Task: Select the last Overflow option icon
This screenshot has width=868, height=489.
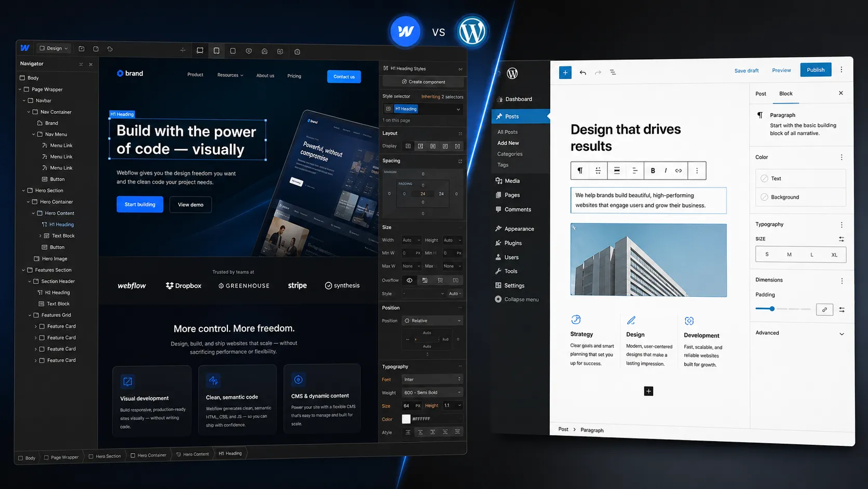Action: [456, 280]
